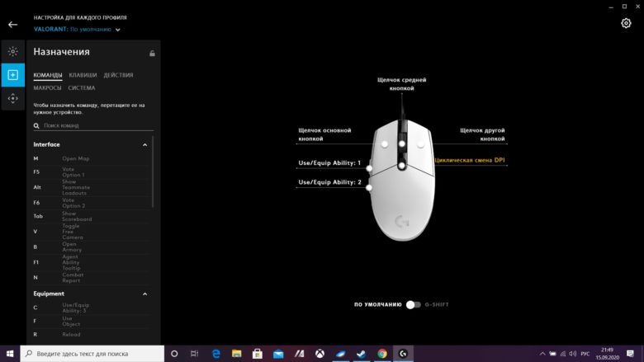Select the DPI cycle button marker on mouse
This screenshot has height=362, width=644.
coord(402,166)
